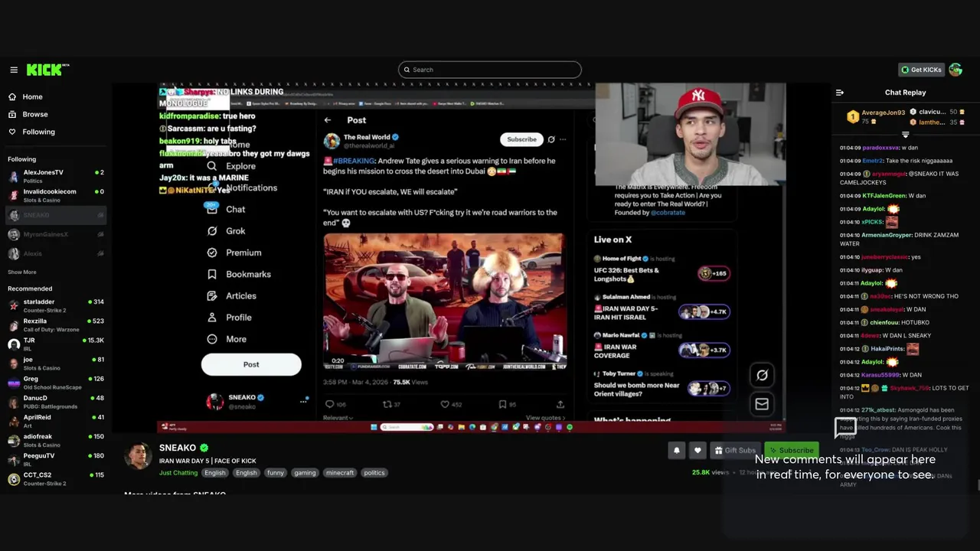
Task: Open offline followed channel Alexis
Action: [x=55, y=254]
